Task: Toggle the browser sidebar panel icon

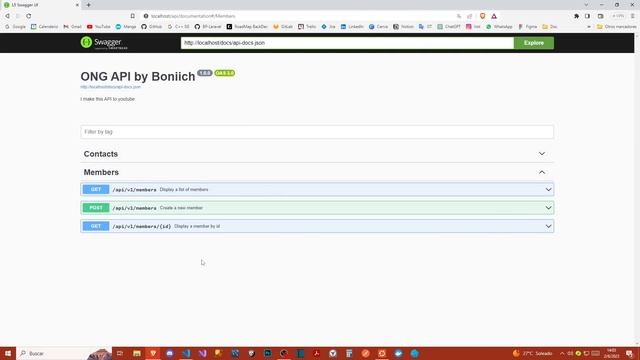Action: (587, 16)
